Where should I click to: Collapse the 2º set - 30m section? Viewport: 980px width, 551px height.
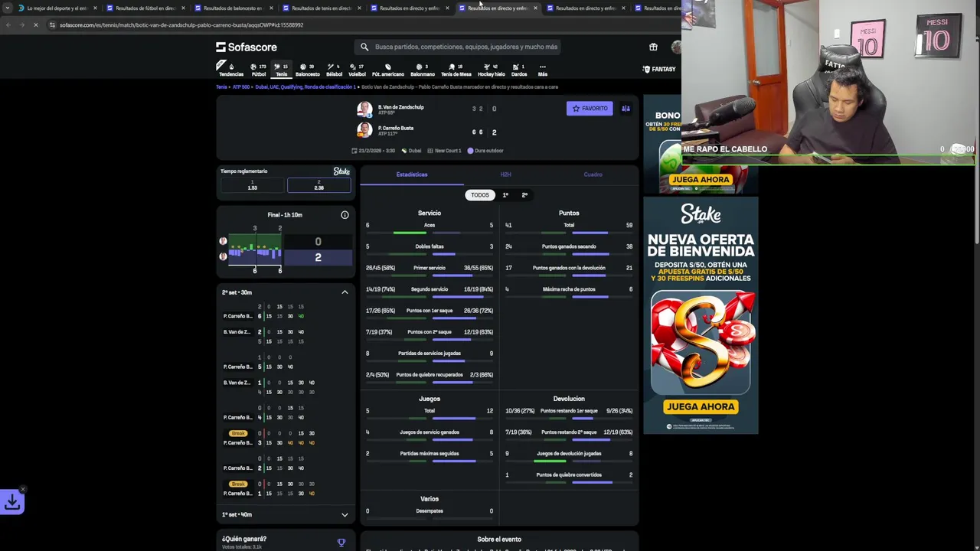point(345,292)
